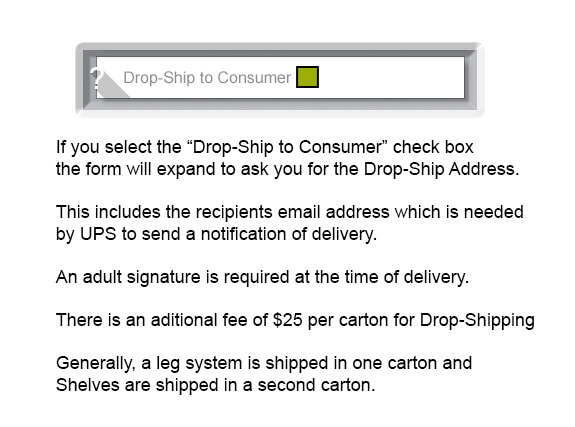Click the line starting "Generally, a leg system"
Screen dimensions: 575x427
(264, 363)
